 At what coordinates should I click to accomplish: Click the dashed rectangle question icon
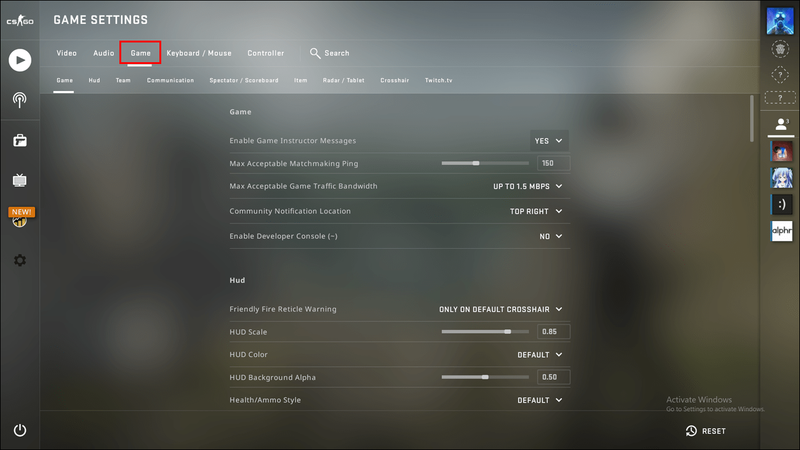click(780, 97)
